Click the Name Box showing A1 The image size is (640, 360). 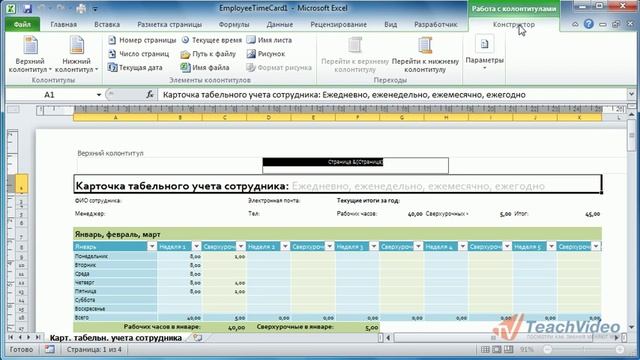(50, 95)
